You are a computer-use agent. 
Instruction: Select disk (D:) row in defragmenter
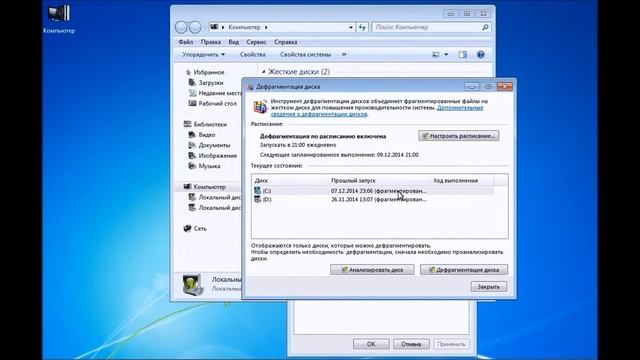tap(373, 200)
